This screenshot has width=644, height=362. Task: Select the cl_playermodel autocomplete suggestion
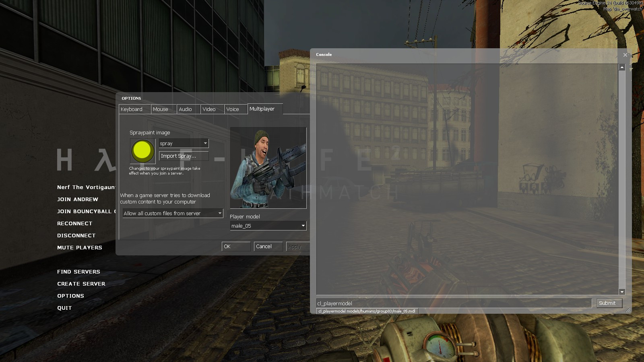(x=367, y=311)
